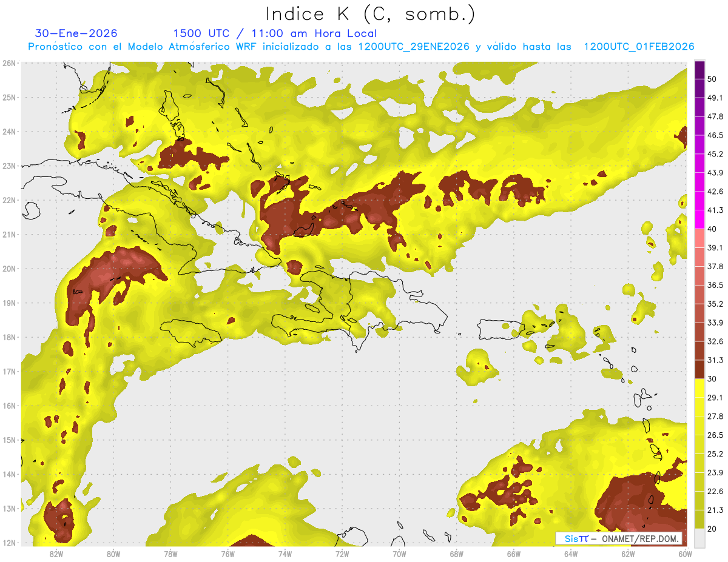728x562 pixels.
Task: Select the 24N latitude axis label
Action: pyautogui.click(x=8, y=132)
